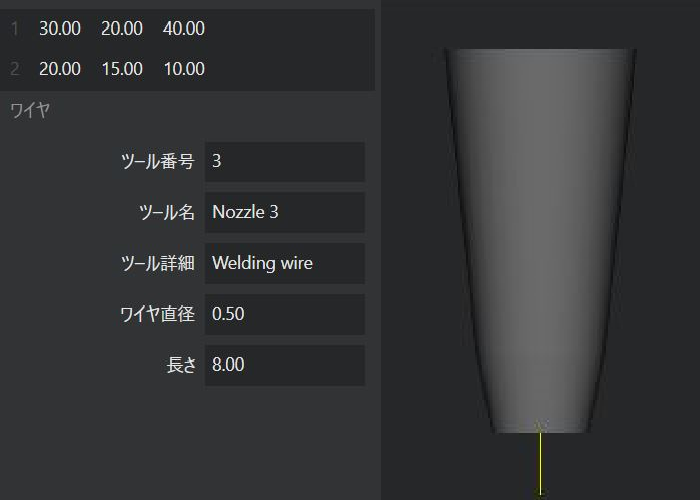Click the 長さ label
This screenshot has width=700, height=500.
[x=181, y=365]
